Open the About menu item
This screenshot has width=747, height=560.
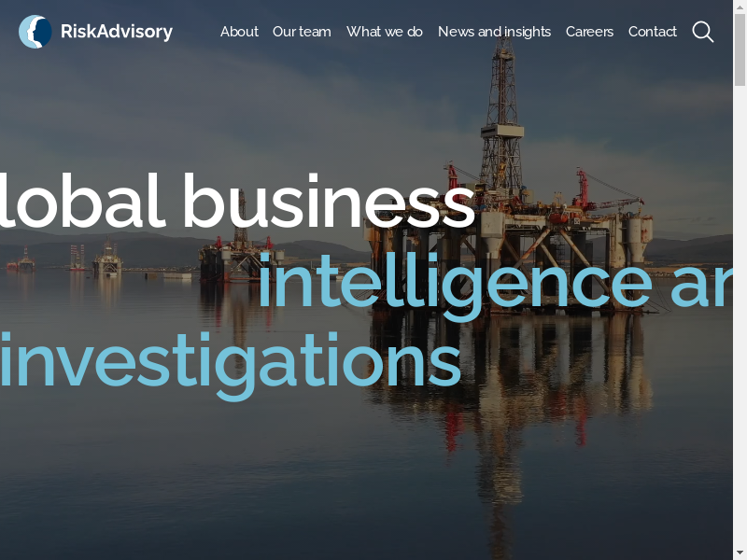click(239, 32)
